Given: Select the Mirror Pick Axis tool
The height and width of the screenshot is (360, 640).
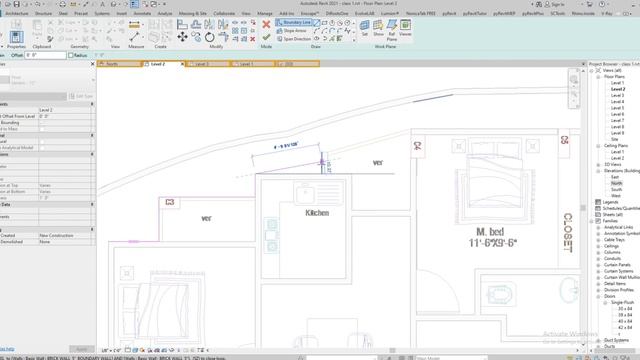Looking at the screenshot, I should tap(209, 24).
